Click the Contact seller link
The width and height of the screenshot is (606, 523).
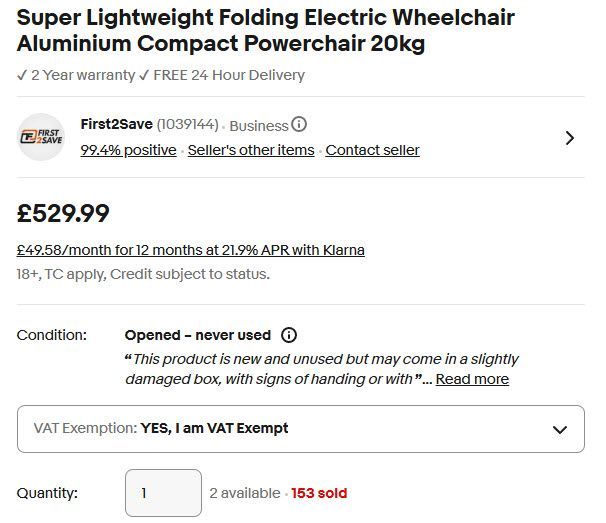[372, 150]
